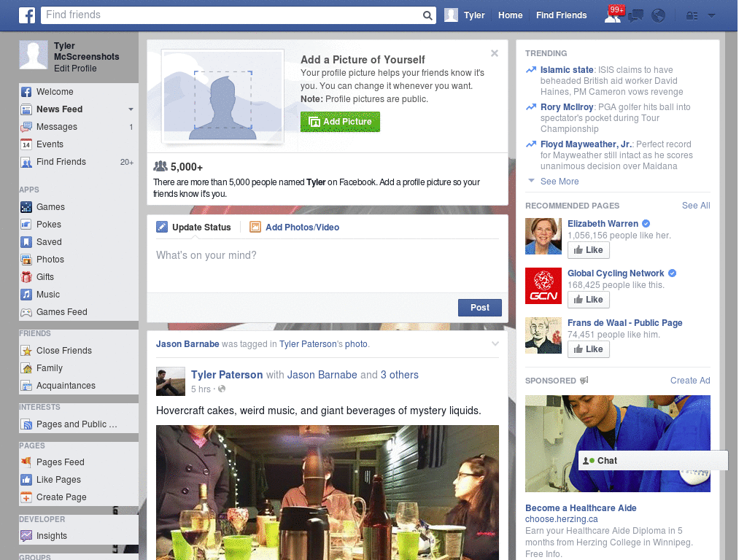Screen dimensions: 747x560
Task: Click the Family house icon
Action: click(26, 368)
